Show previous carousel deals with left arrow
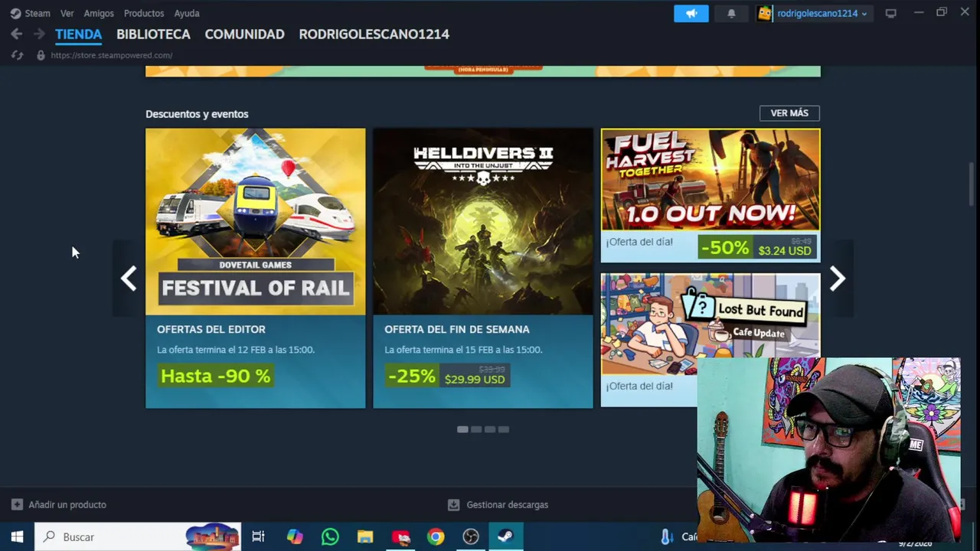Viewport: 980px width, 551px height. click(129, 279)
